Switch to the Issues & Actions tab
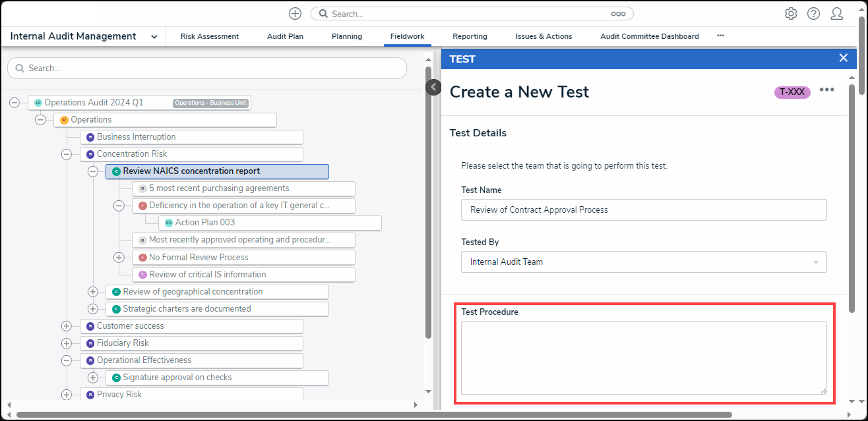Image resolution: width=868 pixels, height=421 pixels. click(543, 36)
